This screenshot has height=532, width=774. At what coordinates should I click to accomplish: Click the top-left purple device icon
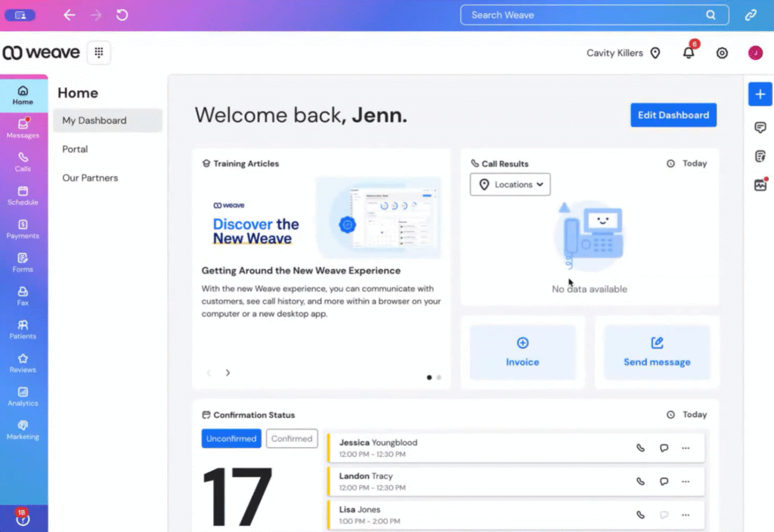(x=20, y=15)
